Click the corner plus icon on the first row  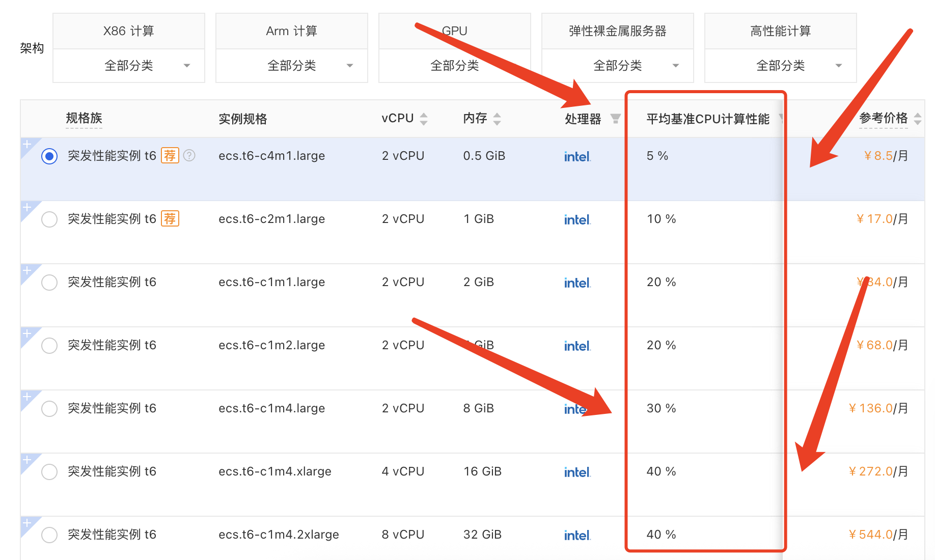(x=26, y=144)
